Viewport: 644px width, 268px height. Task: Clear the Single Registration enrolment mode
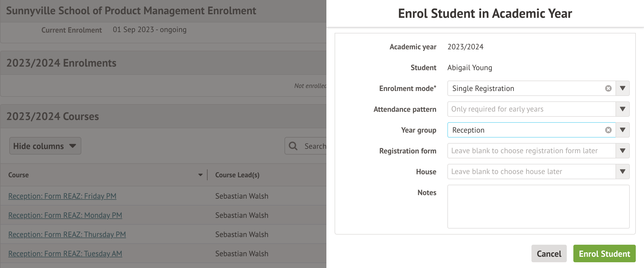click(608, 89)
